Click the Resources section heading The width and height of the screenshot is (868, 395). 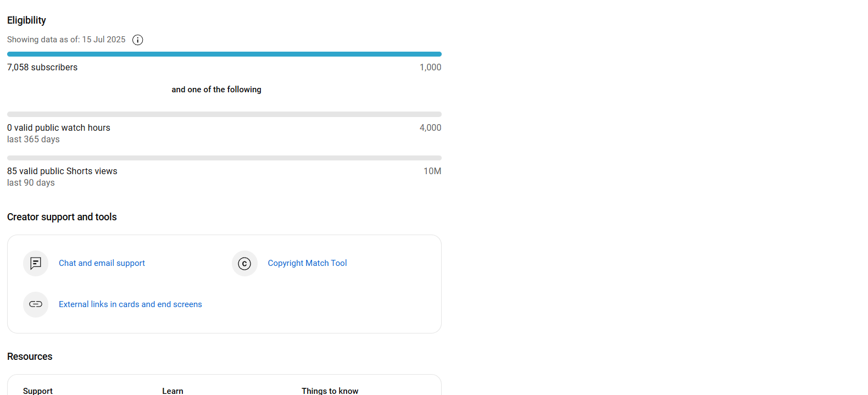pyautogui.click(x=30, y=357)
